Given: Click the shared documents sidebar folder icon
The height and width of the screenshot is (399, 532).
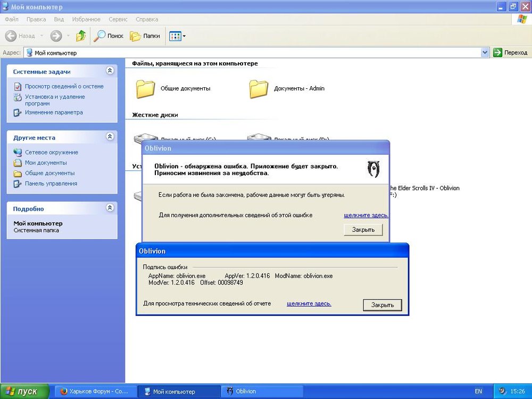Looking at the screenshot, I should coord(18,173).
